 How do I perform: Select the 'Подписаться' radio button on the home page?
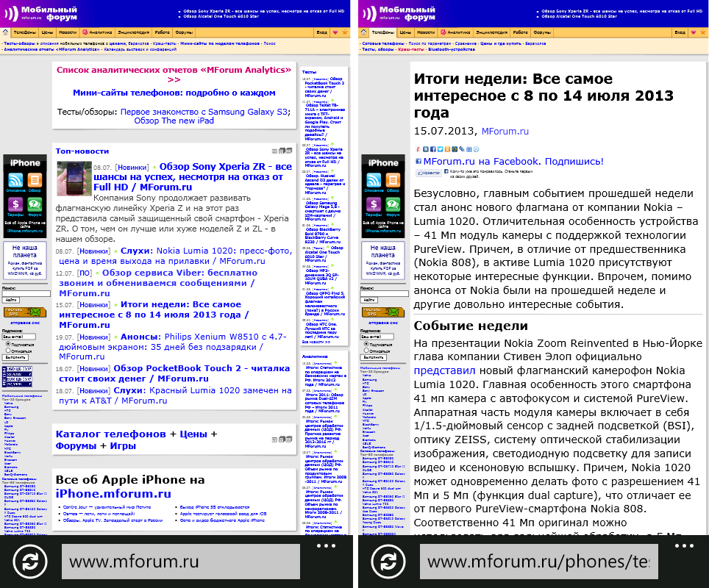click(x=8, y=345)
